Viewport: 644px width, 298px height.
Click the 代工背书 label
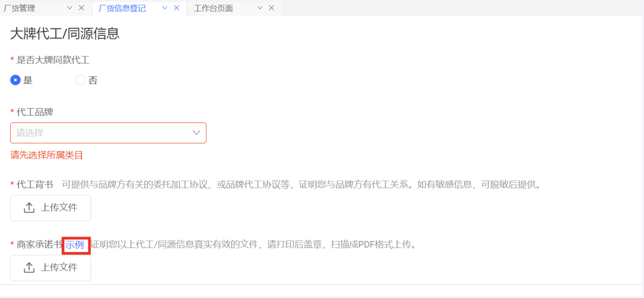coord(35,184)
